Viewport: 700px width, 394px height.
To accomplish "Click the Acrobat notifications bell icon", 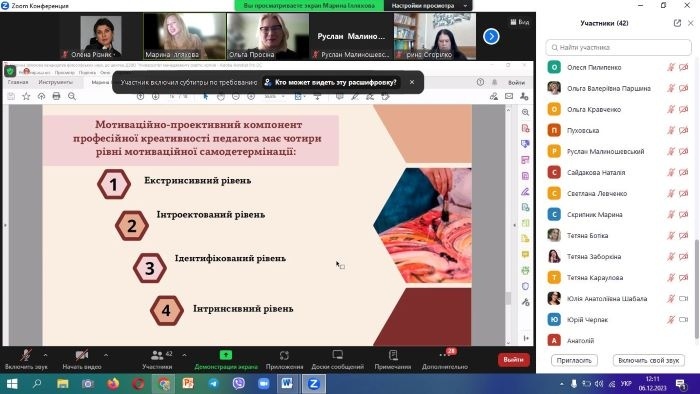I will coord(495,82).
